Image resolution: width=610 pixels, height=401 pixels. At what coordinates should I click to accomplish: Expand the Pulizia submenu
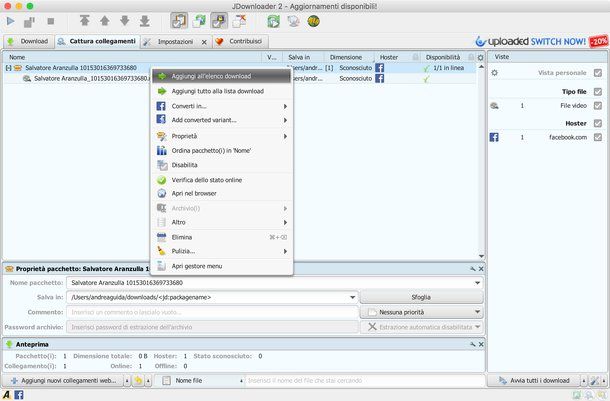(x=222, y=251)
